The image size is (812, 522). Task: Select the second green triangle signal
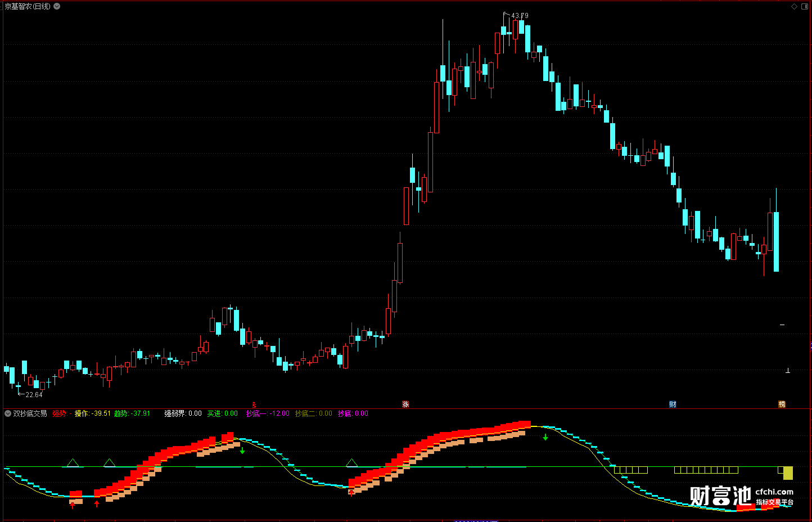click(110, 463)
